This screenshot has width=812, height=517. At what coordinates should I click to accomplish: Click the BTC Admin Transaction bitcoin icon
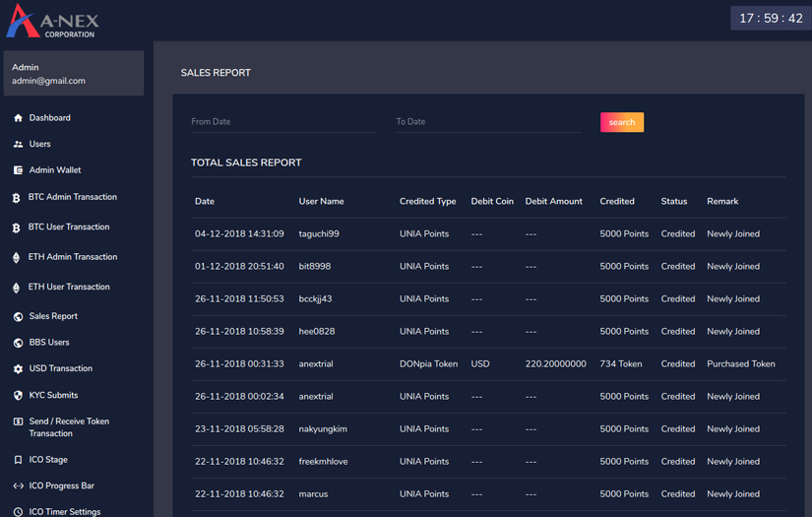tap(16, 197)
